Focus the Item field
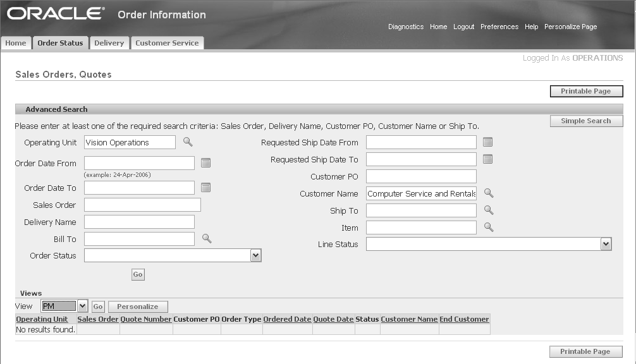The height and width of the screenshot is (364, 636). coord(421,227)
